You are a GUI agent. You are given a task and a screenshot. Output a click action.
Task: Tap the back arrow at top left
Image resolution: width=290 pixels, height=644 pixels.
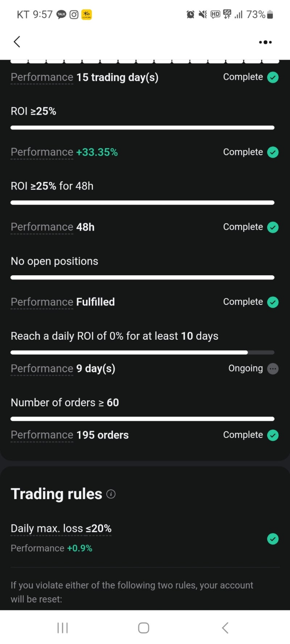coord(17,42)
